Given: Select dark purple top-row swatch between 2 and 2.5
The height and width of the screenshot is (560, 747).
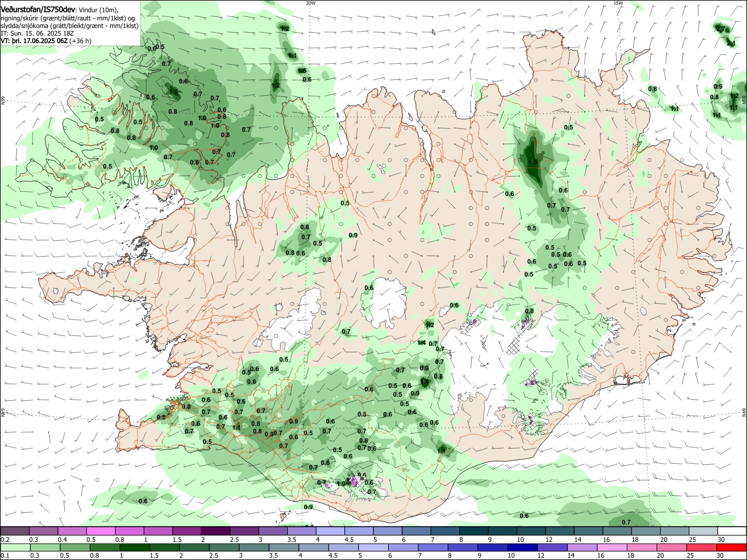Looking at the screenshot, I should point(215,531).
